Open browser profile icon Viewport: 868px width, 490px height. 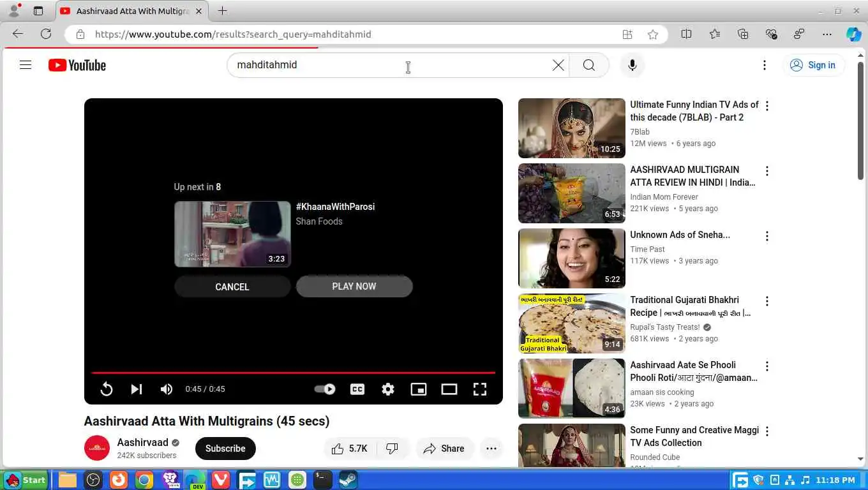click(14, 10)
